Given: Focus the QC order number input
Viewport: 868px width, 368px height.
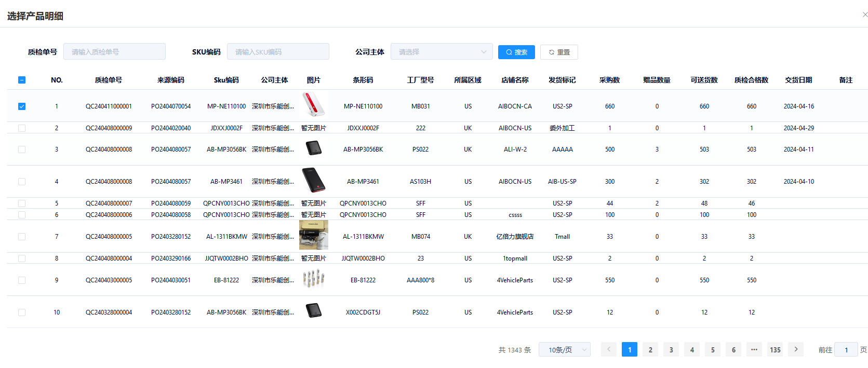Looking at the screenshot, I should coord(114,52).
